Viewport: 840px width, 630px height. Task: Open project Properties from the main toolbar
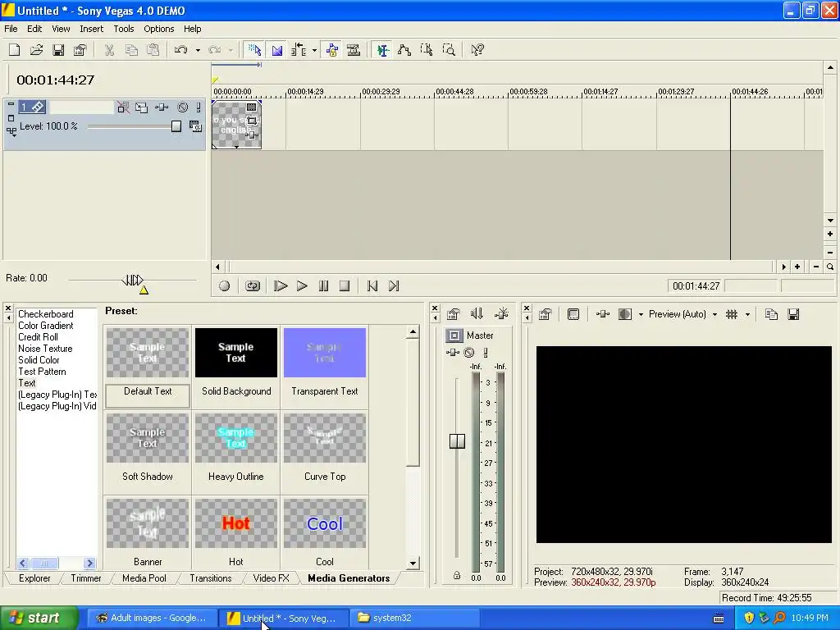click(x=80, y=50)
